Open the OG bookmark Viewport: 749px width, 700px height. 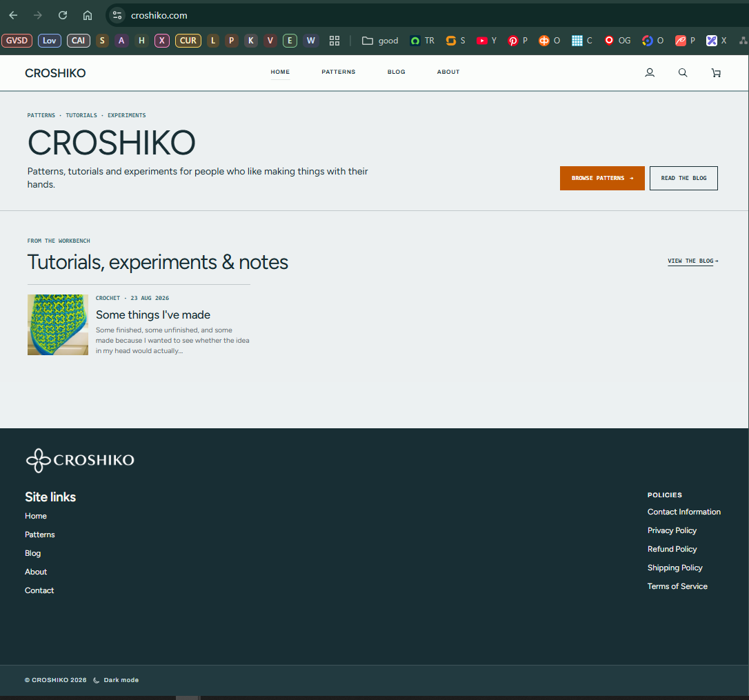617,41
